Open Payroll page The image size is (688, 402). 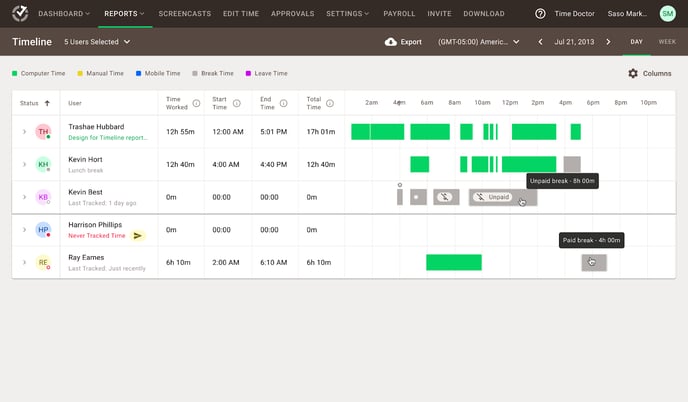[x=399, y=14]
